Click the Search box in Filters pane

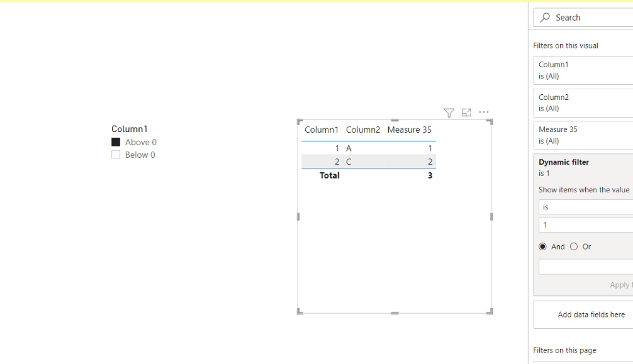583,18
